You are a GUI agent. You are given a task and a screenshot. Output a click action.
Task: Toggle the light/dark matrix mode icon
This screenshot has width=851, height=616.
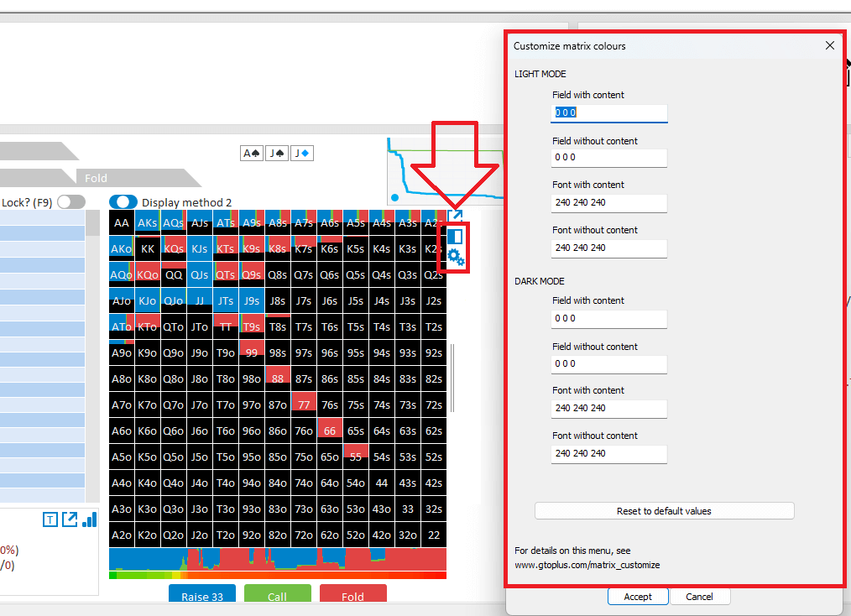point(455,236)
